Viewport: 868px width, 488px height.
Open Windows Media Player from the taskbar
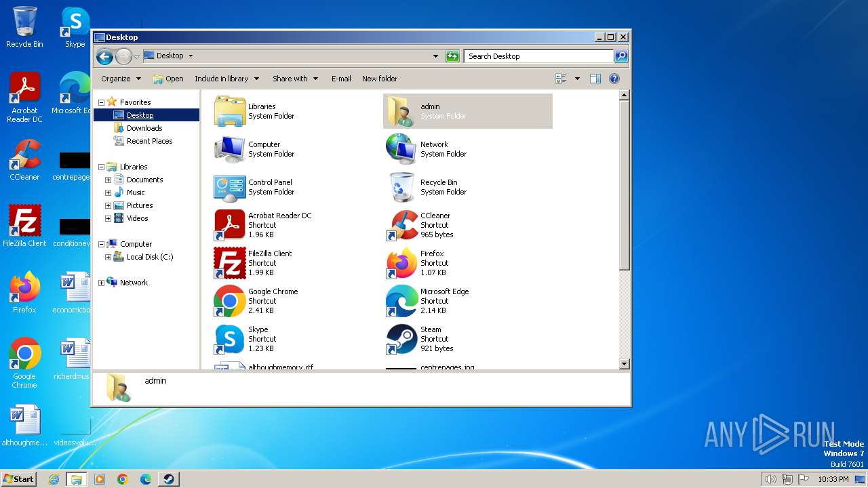[x=100, y=479]
